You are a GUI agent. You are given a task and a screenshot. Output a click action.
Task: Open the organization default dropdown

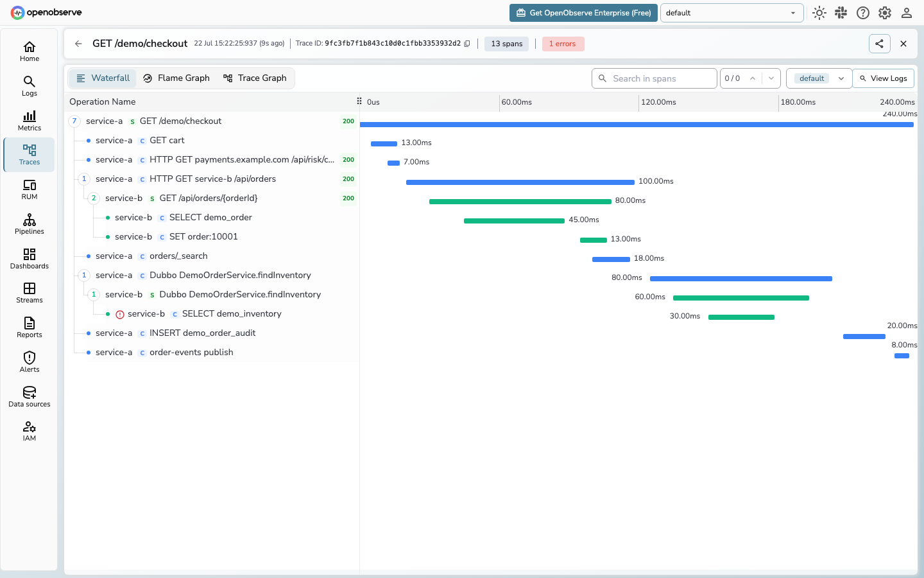coord(732,13)
